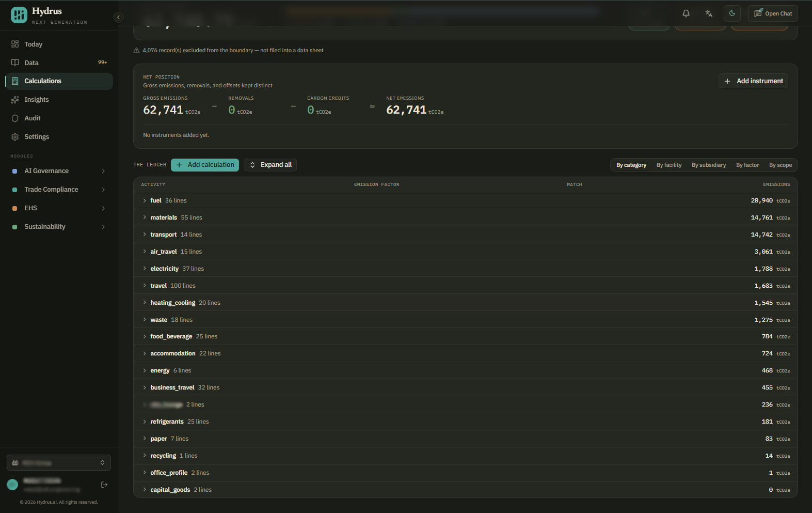The width and height of the screenshot is (812, 513).
Task: Click the Expand all button
Action: [x=270, y=165]
